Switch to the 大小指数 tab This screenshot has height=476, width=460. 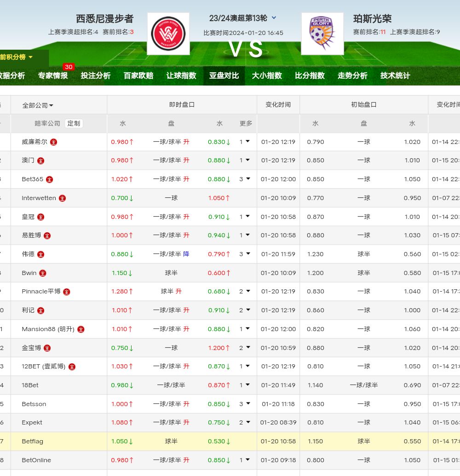(x=267, y=75)
